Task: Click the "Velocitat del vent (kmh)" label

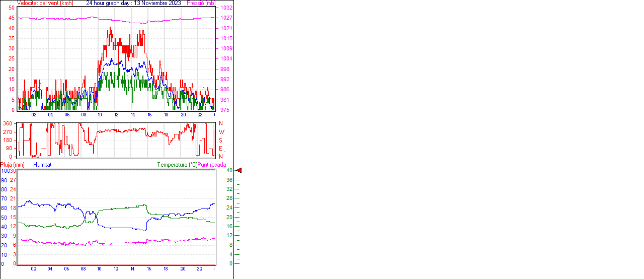Action: pos(45,3)
